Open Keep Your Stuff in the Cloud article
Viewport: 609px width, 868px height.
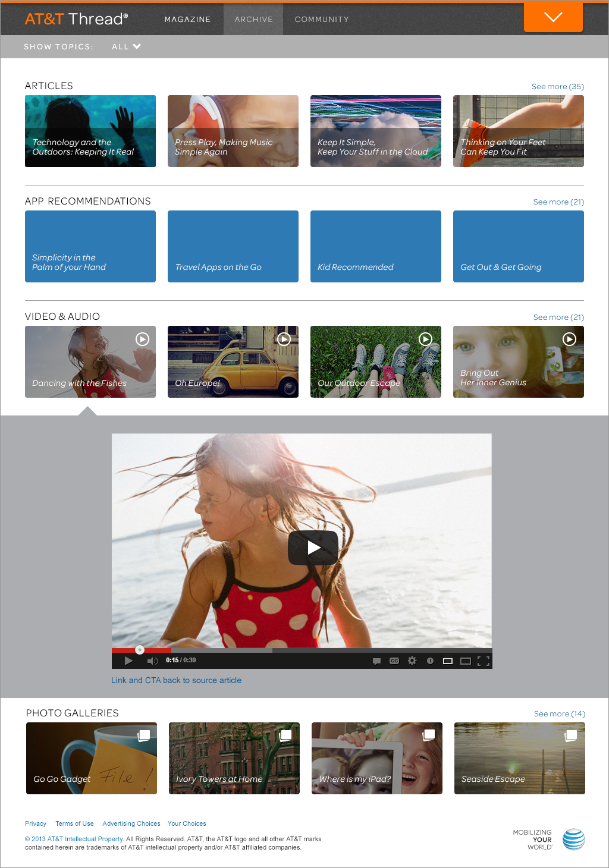coord(376,131)
